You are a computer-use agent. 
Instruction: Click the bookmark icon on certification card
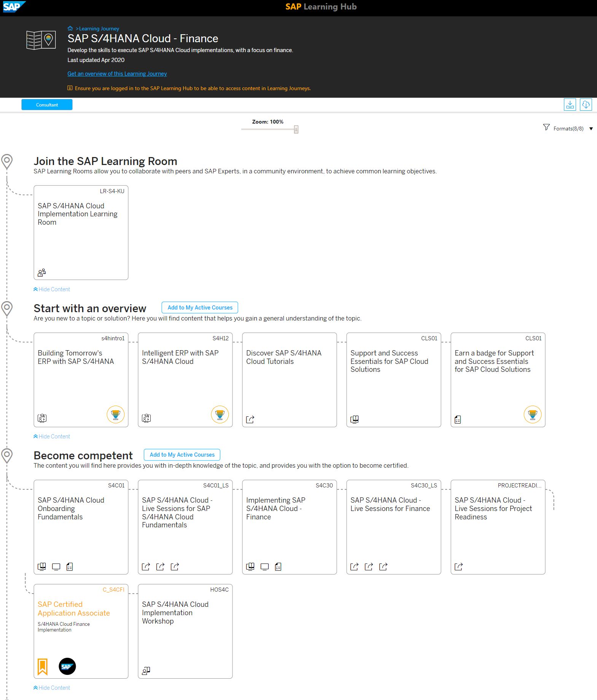click(x=43, y=667)
